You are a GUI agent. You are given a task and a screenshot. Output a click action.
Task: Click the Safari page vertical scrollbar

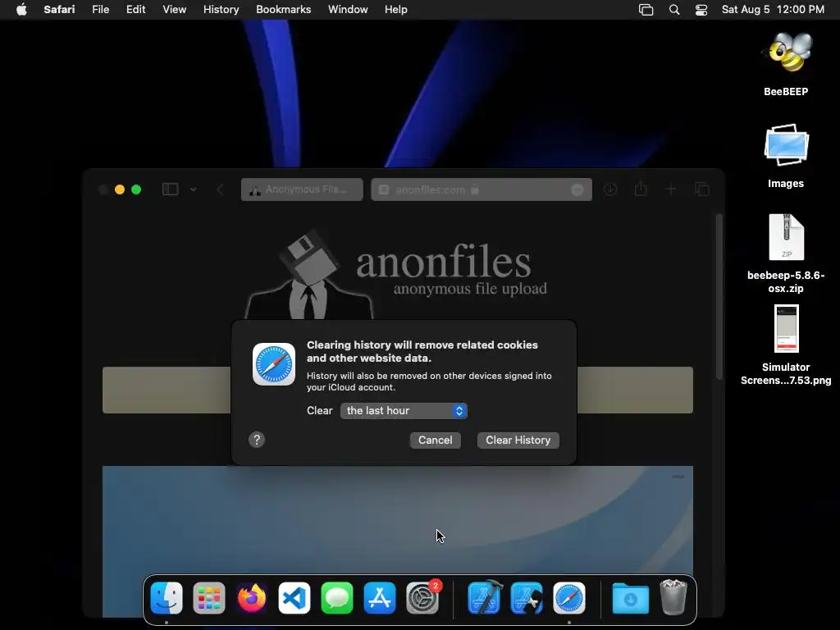click(719, 297)
